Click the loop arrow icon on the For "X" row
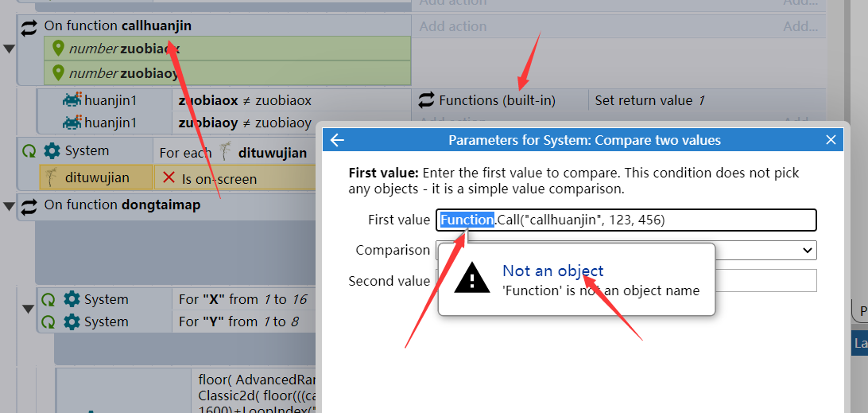868x413 pixels. click(x=48, y=299)
